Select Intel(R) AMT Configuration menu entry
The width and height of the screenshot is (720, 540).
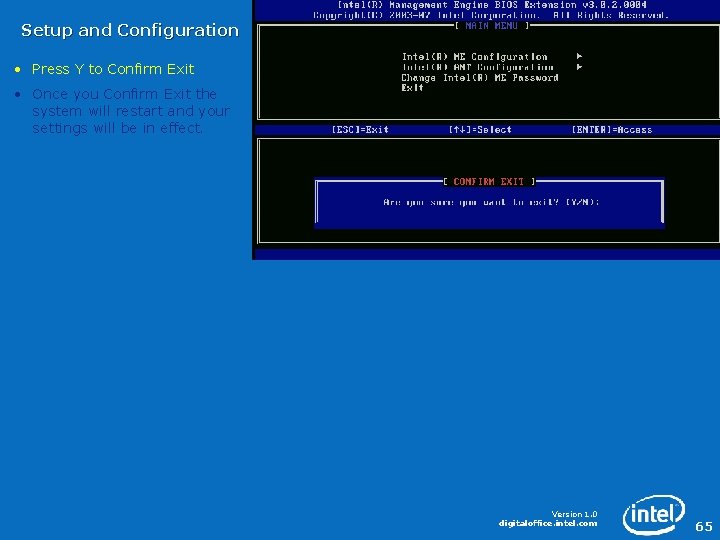point(478,67)
